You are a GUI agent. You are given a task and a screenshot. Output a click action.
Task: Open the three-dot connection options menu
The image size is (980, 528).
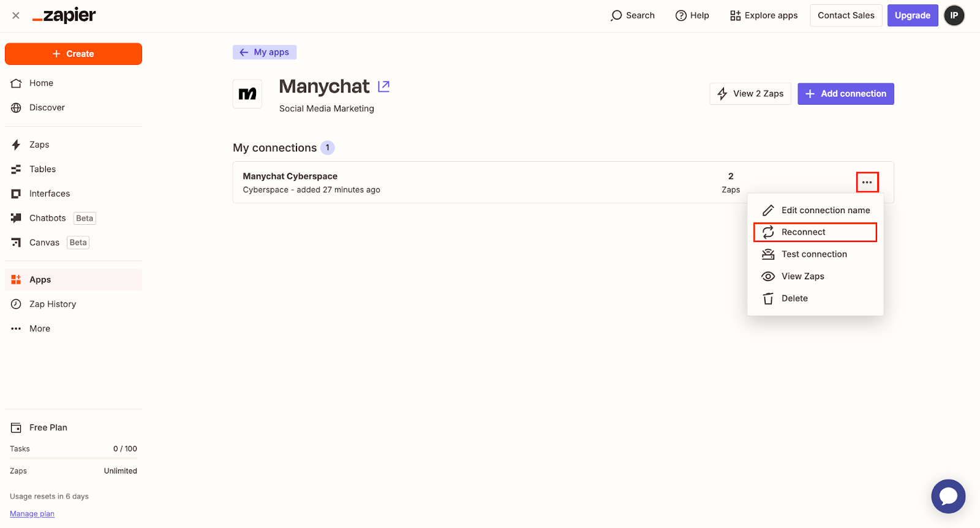click(867, 182)
